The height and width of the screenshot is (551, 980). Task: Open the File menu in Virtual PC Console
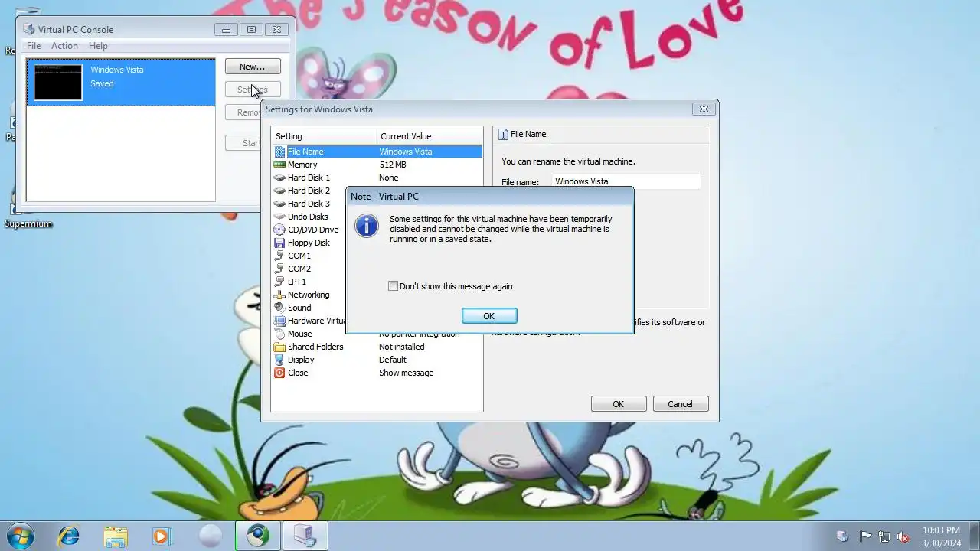[34, 46]
